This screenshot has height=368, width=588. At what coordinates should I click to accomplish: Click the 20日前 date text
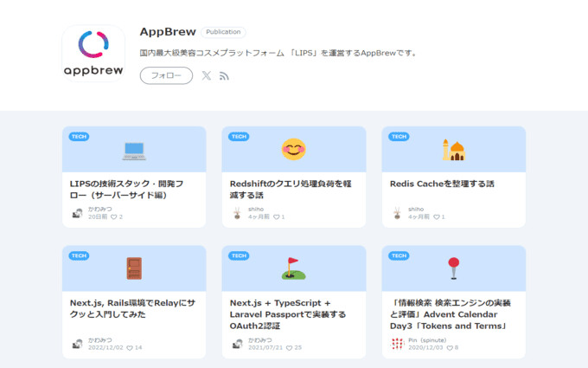point(98,216)
